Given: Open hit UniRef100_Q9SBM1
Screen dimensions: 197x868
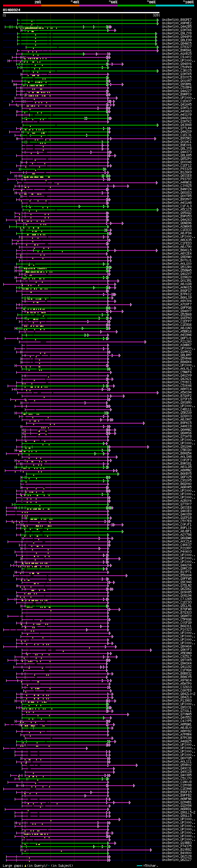Looking at the screenshot, I should coord(177,84).
